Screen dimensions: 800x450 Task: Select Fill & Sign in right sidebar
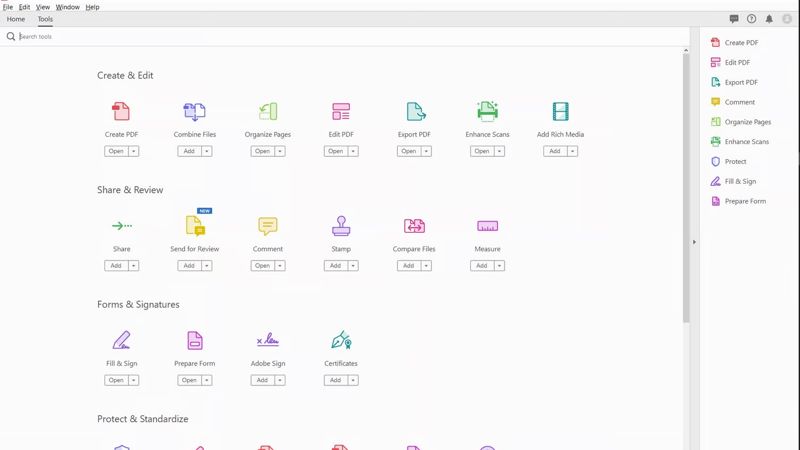(733, 181)
